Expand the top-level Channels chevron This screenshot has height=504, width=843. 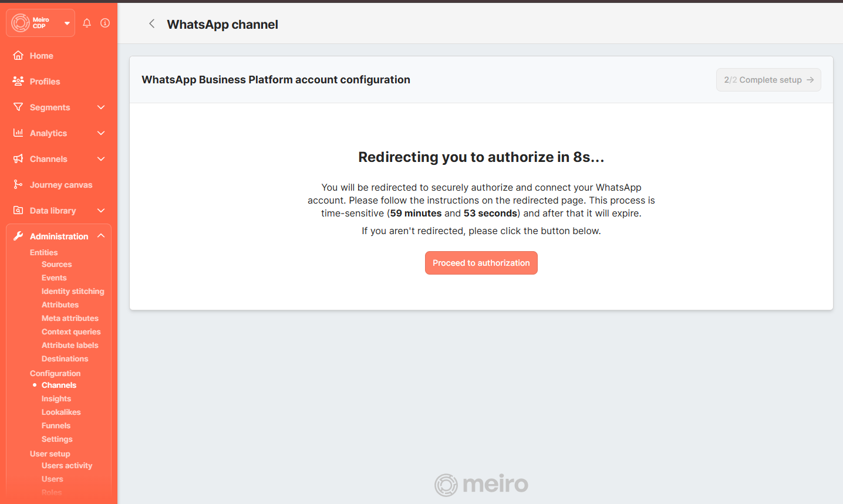point(101,159)
